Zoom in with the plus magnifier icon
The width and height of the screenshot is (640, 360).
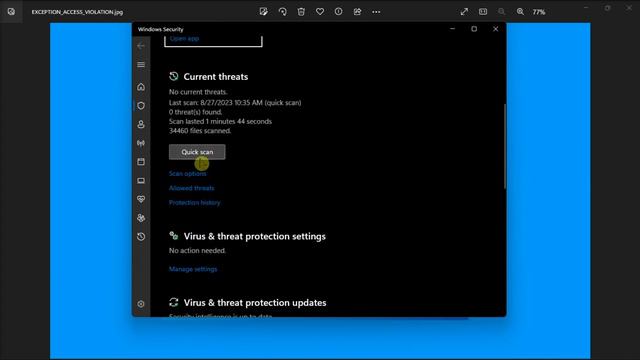coord(520,11)
